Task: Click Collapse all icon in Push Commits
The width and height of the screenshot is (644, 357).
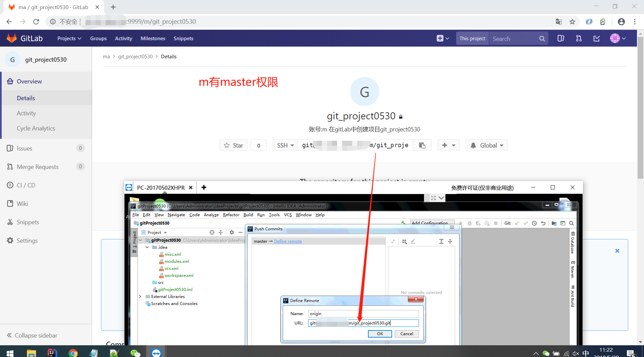Action: pyautogui.click(x=450, y=241)
